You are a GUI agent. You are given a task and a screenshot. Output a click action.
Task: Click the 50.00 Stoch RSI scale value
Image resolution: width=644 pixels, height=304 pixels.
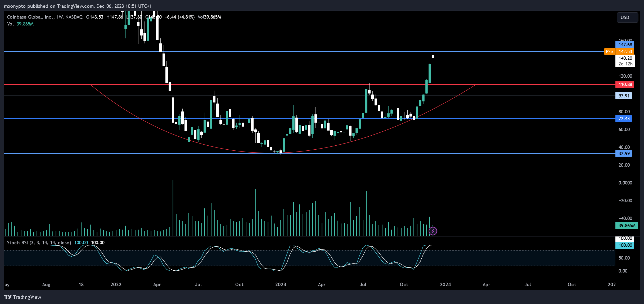click(x=624, y=258)
